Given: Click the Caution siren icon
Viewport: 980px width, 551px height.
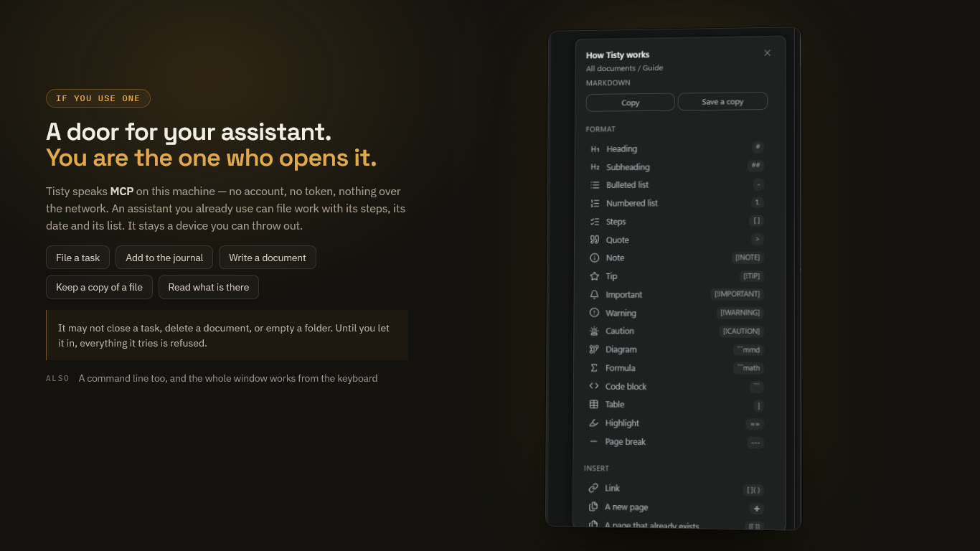Looking at the screenshot, I should coord(594,331).
